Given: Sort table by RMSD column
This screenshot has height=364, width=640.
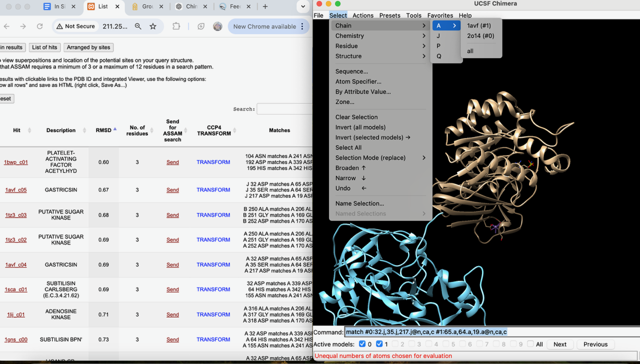Looking at the screenshot, I should 103,130.
